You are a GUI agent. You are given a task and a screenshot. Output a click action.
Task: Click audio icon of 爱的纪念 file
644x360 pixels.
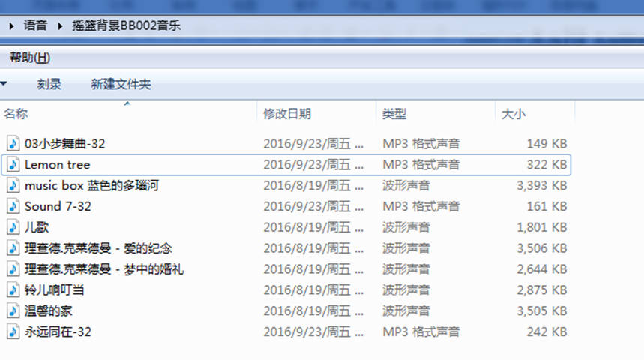click(x=13, y=248)
